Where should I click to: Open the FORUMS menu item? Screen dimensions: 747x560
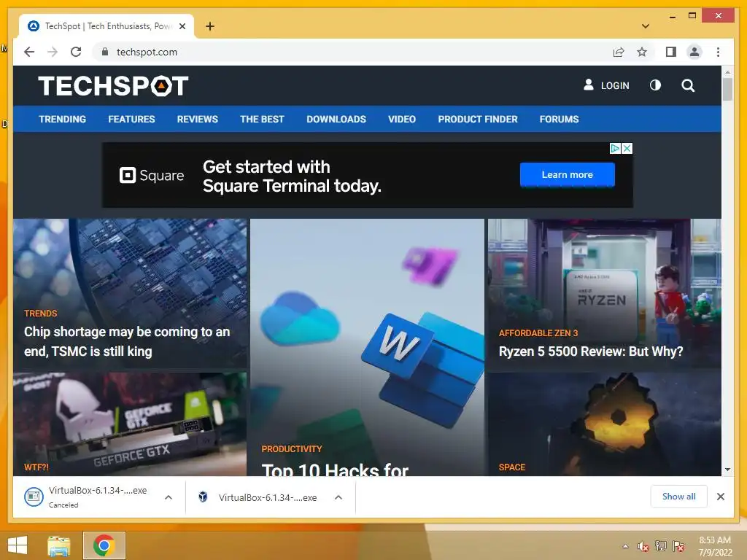pos(559,119)
